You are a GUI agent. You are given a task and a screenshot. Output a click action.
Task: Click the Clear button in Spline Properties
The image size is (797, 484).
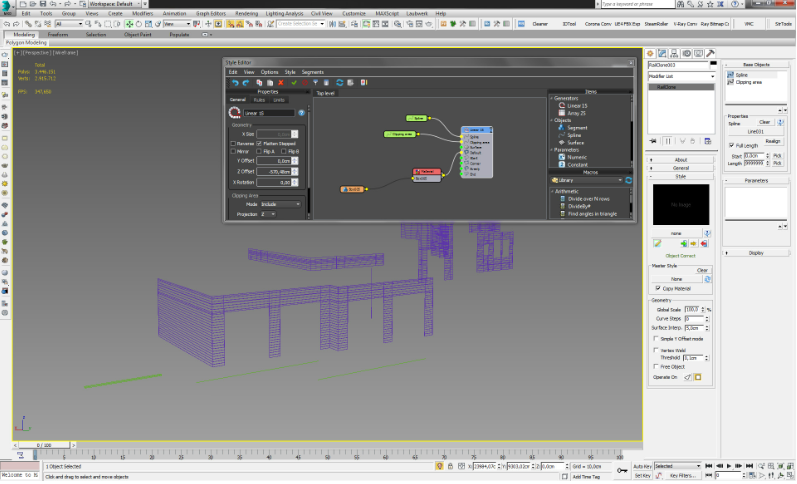[764, 122]
